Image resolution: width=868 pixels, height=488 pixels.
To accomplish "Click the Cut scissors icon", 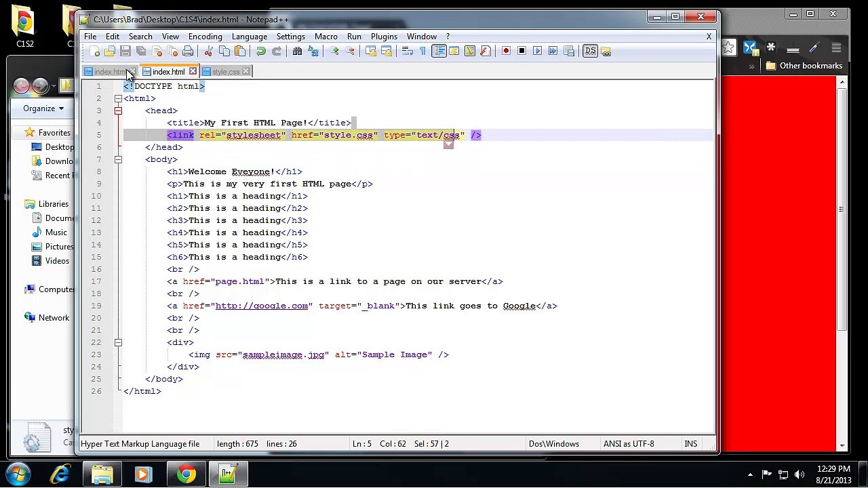I will [209, 52].
